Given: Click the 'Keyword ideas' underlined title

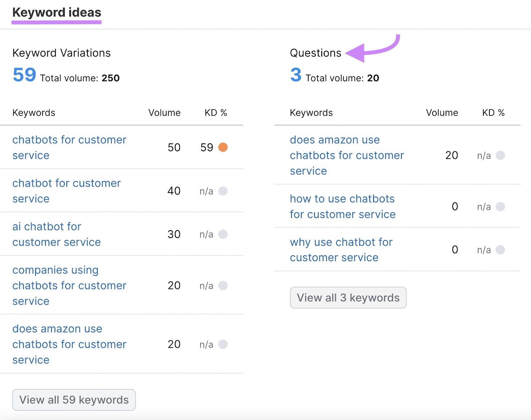Looking at the screenshot, I should tap(56, 13).
